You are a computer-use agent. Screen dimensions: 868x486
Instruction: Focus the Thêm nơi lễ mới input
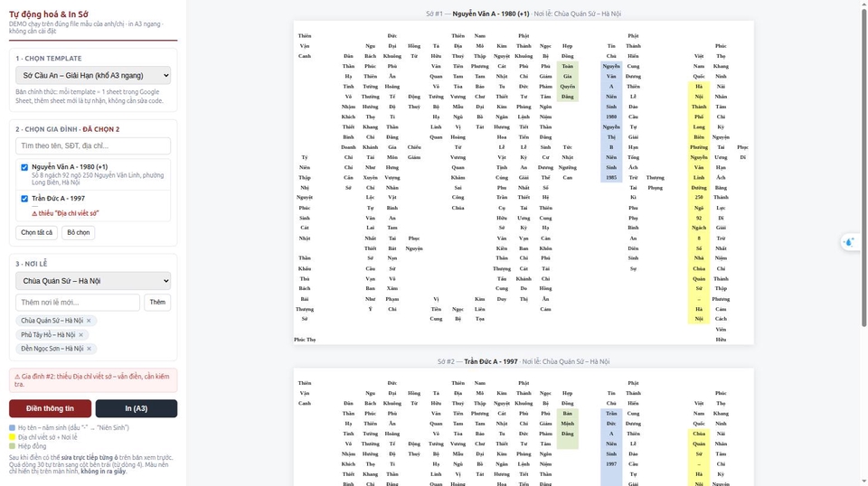click(x=78, y=303)
